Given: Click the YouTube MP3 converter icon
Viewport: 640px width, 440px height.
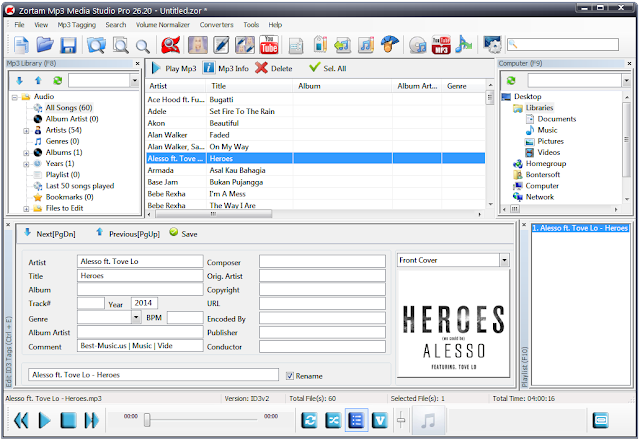Looking at the screenshot, I should [441, 45].
